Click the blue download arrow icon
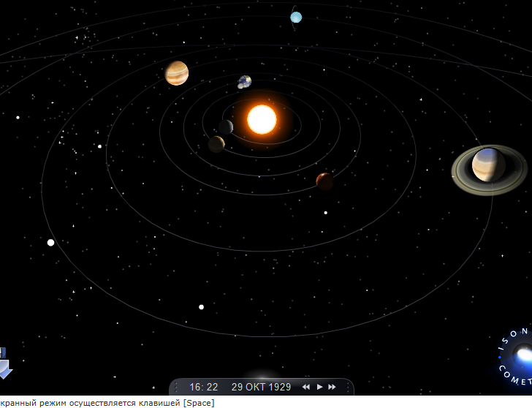The width and height of the screenshot is (532, 408). point(5,363)
